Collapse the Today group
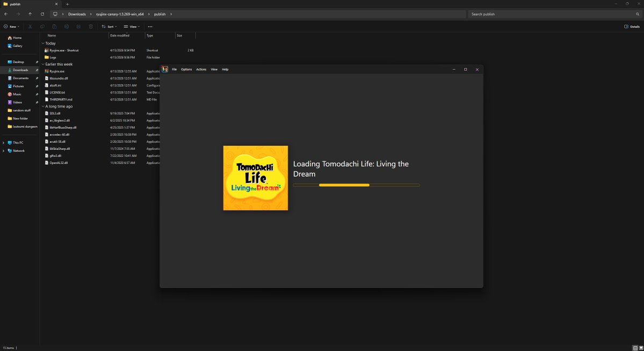 [43, 43]
